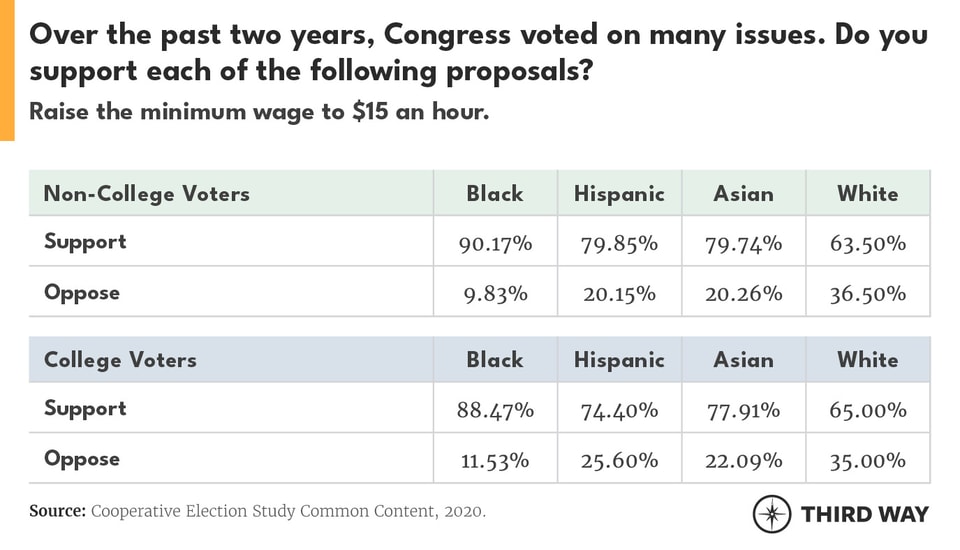Select the College Voters table header
The height and width of the screenshot is (550, 960).
click(x=120, y=359)
